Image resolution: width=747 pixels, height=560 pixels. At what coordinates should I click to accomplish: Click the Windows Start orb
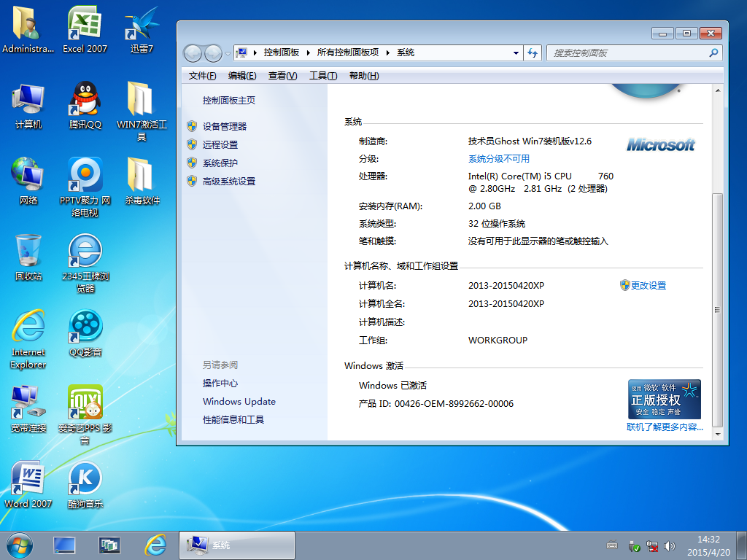[20, 545]
